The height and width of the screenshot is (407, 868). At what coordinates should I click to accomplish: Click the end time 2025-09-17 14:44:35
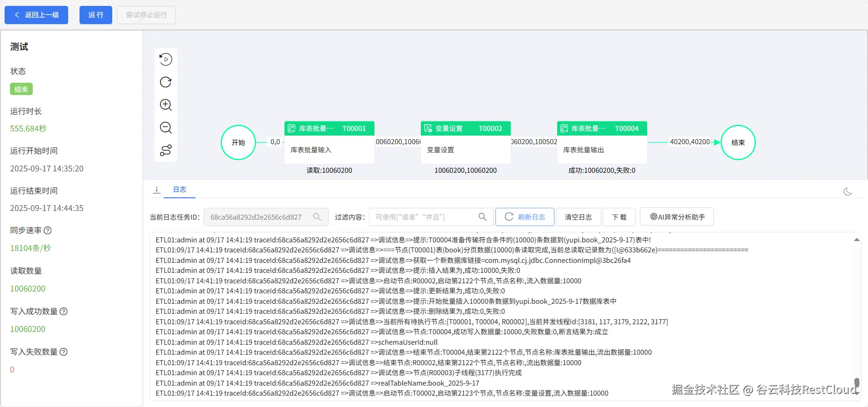pyautogui.click(x=47, y=208)
